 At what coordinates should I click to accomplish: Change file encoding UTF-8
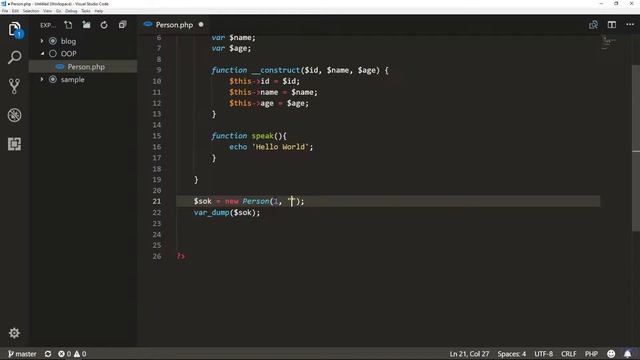coord(543,354)
